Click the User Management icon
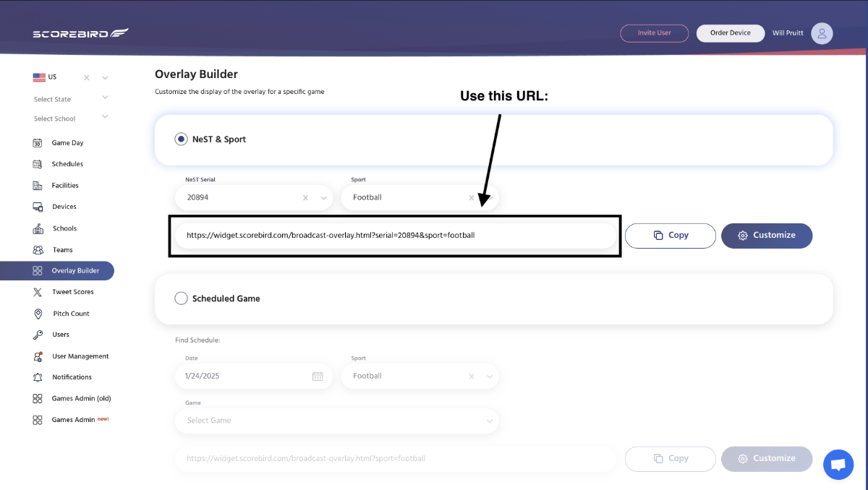This screenshot has width=868, height=490. (x=38, y=356)
